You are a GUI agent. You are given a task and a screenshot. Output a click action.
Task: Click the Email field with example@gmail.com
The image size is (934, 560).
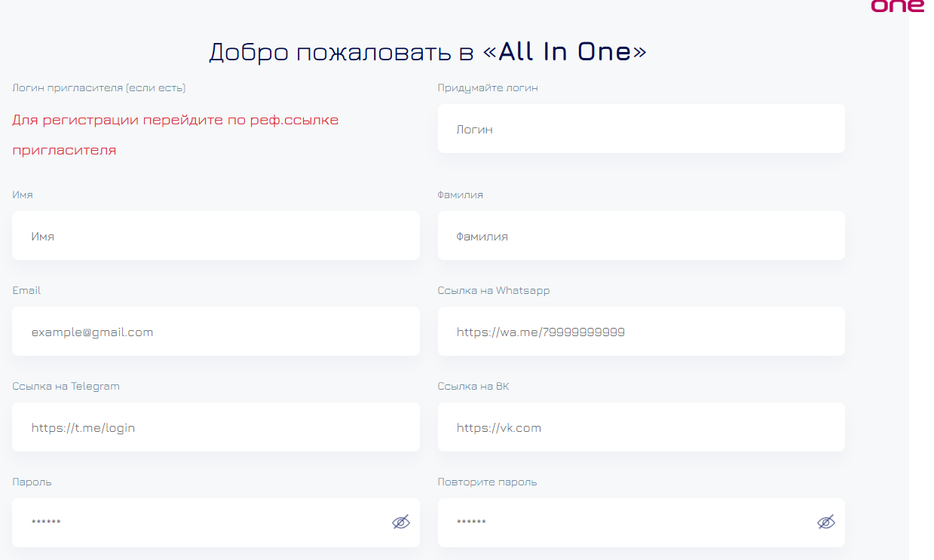(x=216, y=332)
